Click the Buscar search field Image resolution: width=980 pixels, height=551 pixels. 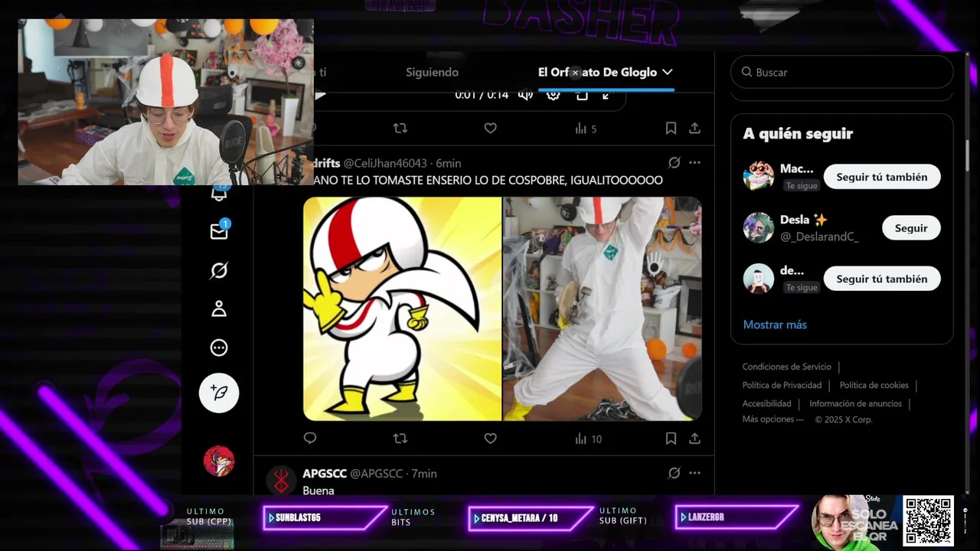tap(841, 72)
